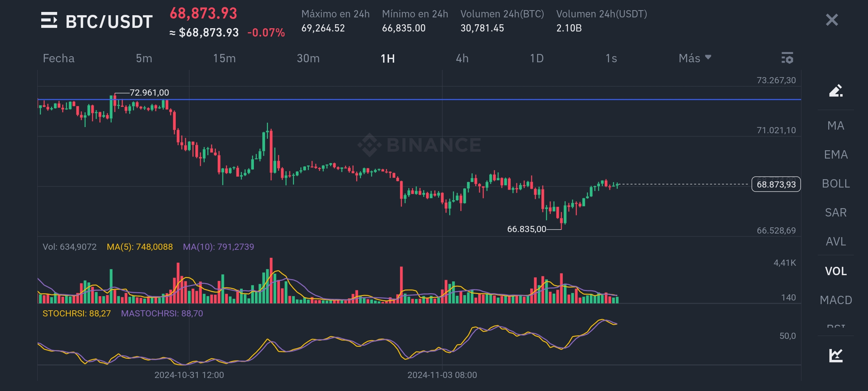This screenshot has height=391, width=868.
Task: Click the red price 68,873.93 in header
Action: coord(203,13)
